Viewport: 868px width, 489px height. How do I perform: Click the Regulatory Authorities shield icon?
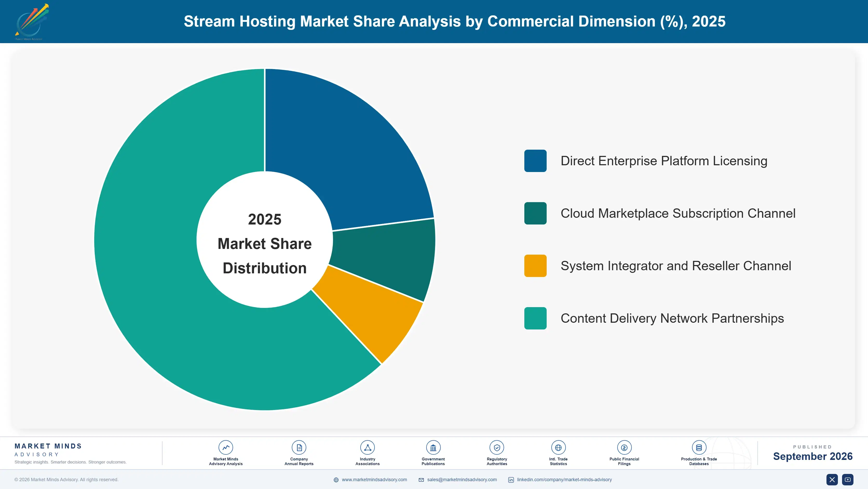(x=497, y=447)
